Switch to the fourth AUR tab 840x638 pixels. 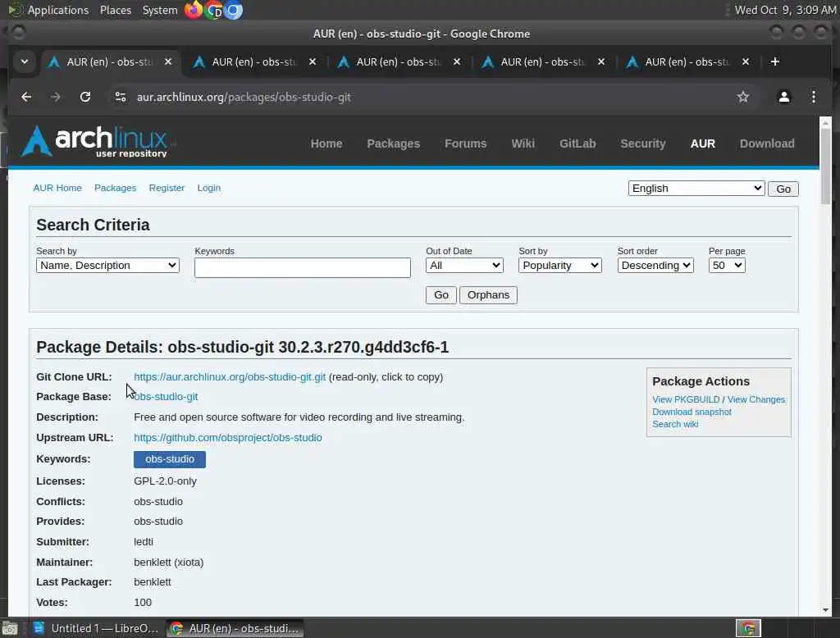tap(543, 62)
